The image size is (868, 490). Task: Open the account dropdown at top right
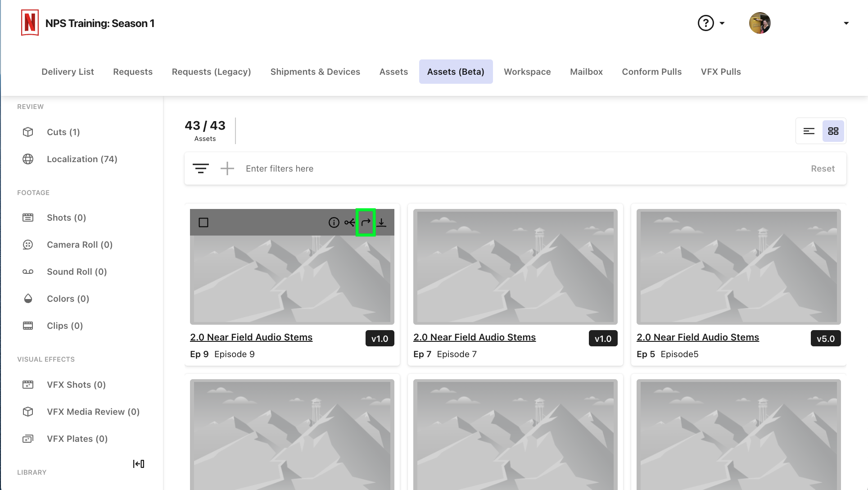[x=845, y=23]
